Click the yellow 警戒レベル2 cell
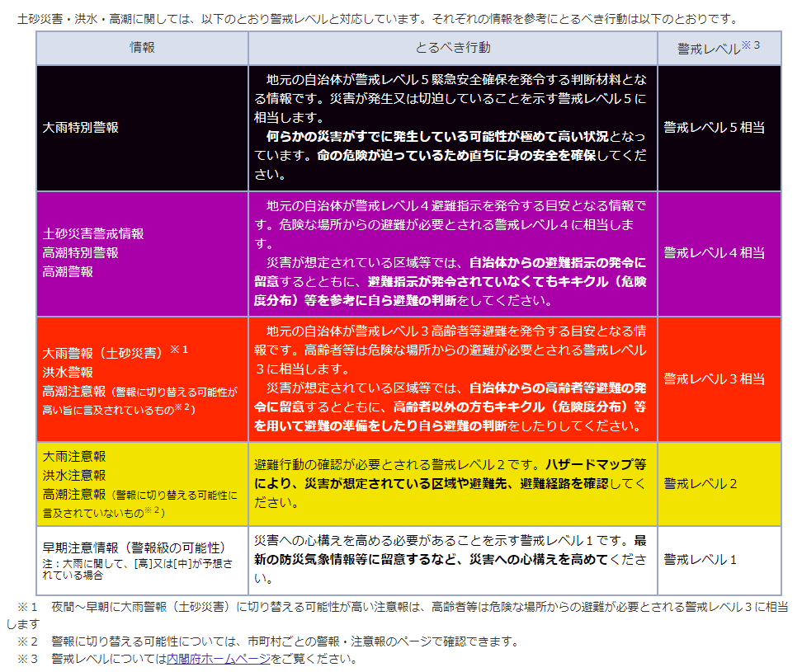Screen dimensions: 802x672 pos(719,484)
